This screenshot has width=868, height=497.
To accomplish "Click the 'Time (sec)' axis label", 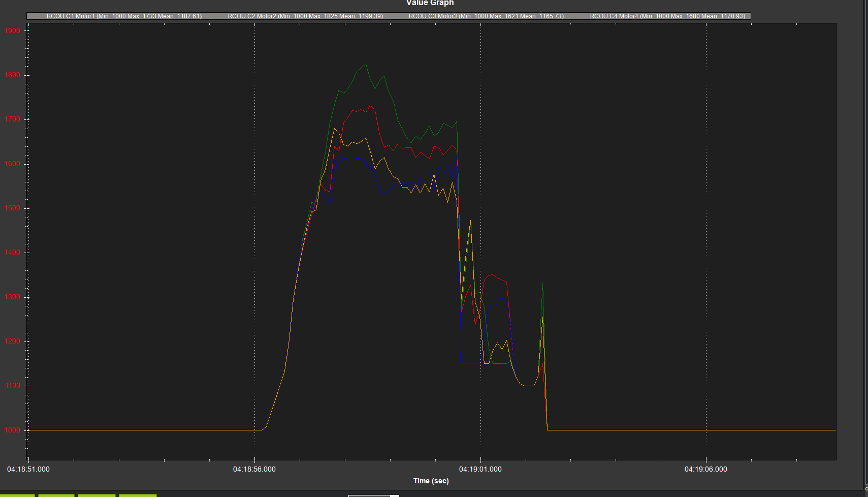I will click(x=431, y=481).
